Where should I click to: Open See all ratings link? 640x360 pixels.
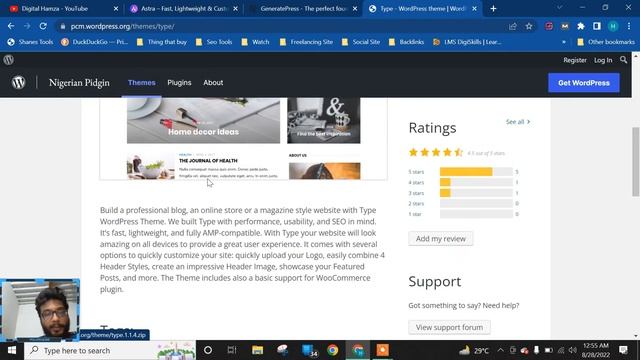click(x=518, y=122)
